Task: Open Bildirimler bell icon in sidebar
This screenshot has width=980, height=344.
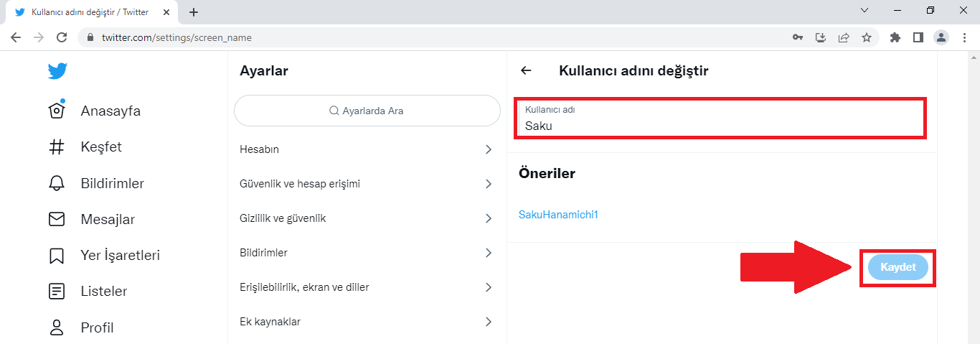Action: (x=56, y=183)
